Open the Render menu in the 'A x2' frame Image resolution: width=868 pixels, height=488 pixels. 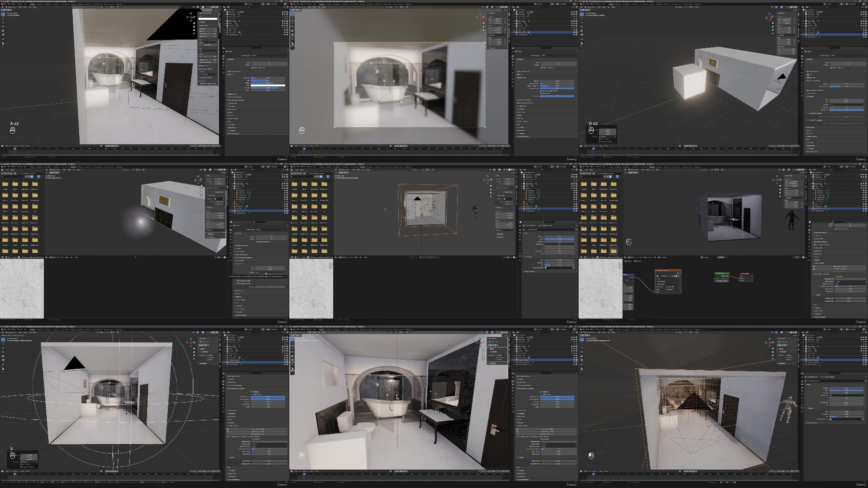coord(14,4)
